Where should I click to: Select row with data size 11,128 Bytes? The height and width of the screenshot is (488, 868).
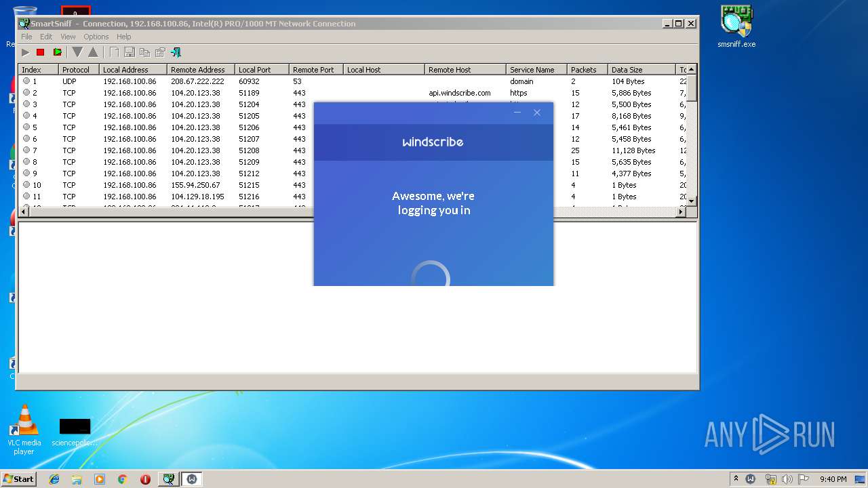[x=353, y=150]
